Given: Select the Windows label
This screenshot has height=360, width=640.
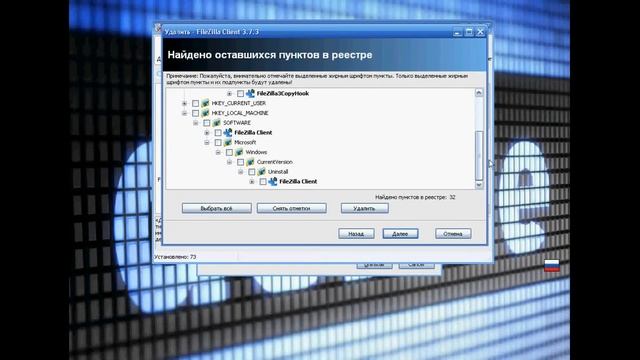Looking at the screenshot, I should [256, 152].
